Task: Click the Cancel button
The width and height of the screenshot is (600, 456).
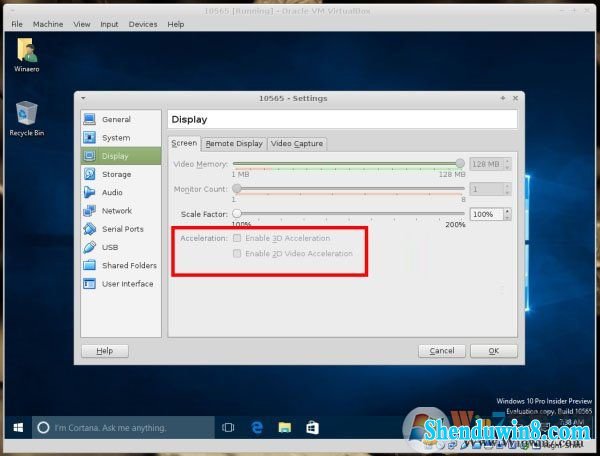Action: [442, 351]
